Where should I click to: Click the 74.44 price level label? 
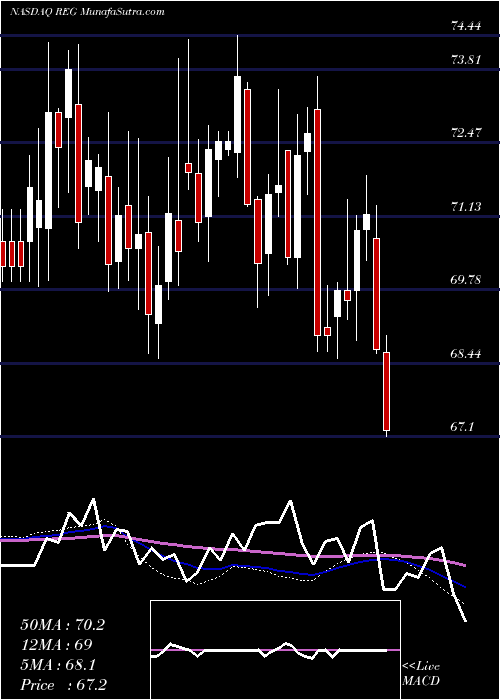click(466, 26)
